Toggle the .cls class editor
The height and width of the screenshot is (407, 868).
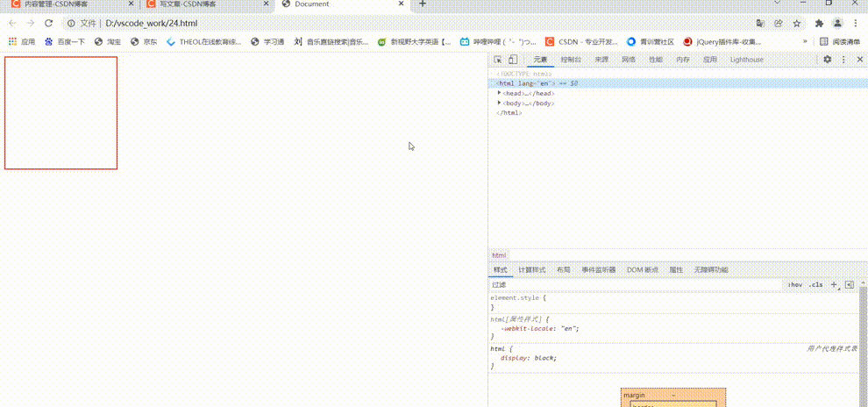tap(815, 285)
